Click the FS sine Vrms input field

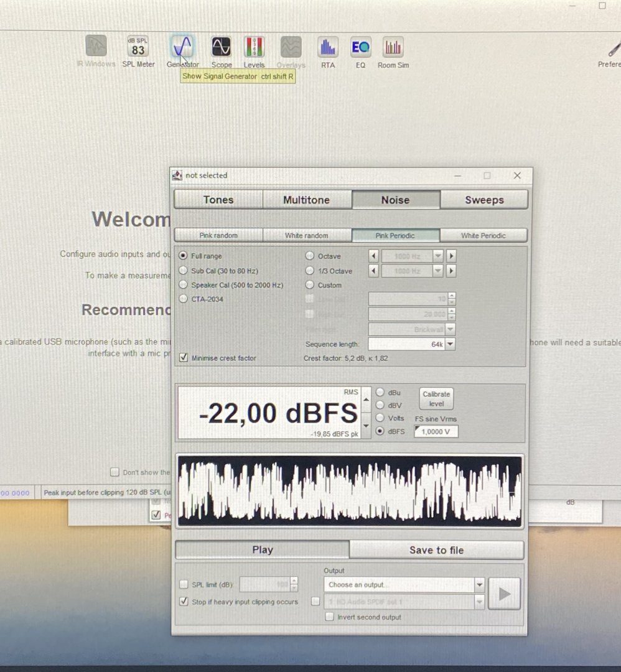[436, 431]
